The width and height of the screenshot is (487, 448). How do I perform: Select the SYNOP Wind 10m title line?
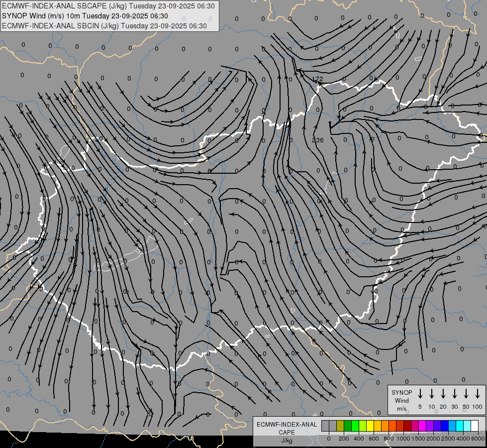[x=85, y=16]
